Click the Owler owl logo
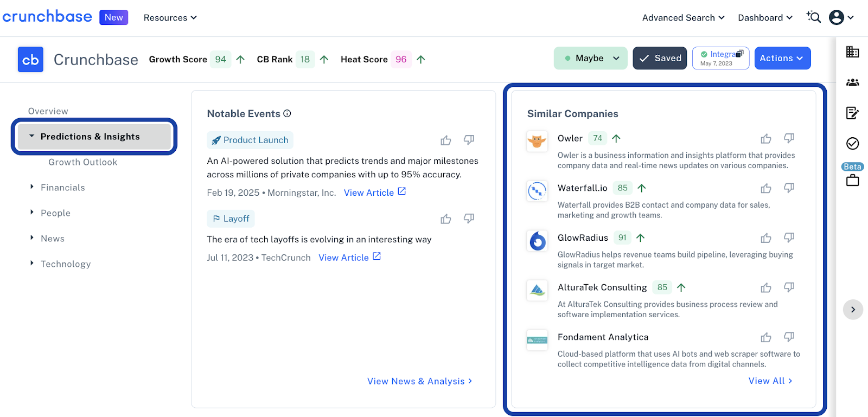 coord(537,142)
